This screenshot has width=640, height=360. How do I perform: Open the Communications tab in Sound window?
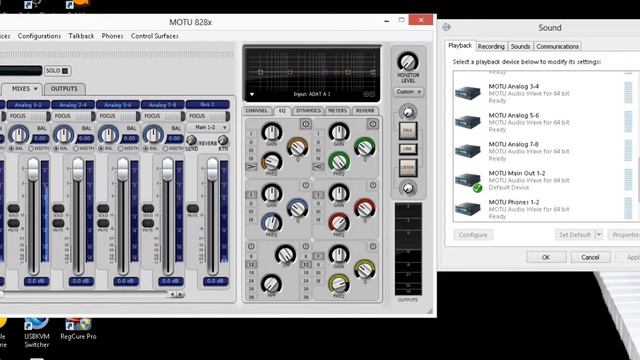(558, 47)
